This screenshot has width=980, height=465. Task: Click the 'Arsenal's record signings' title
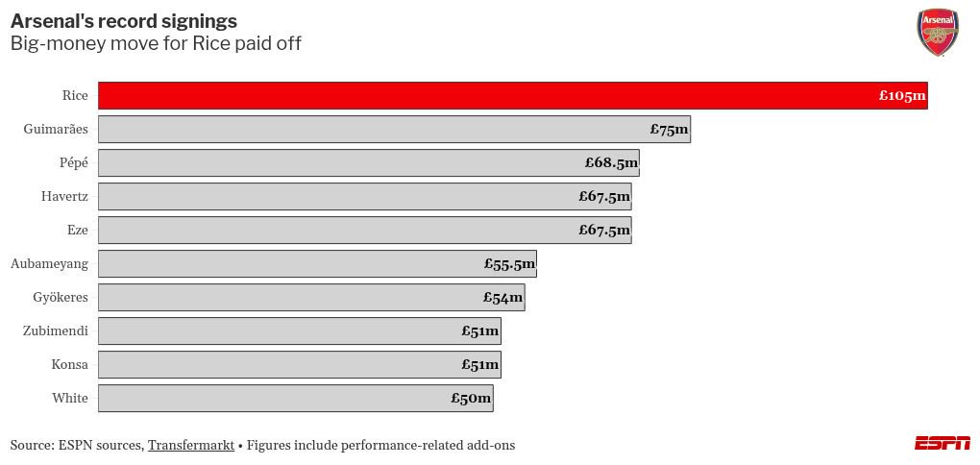[x=124, y=21]
